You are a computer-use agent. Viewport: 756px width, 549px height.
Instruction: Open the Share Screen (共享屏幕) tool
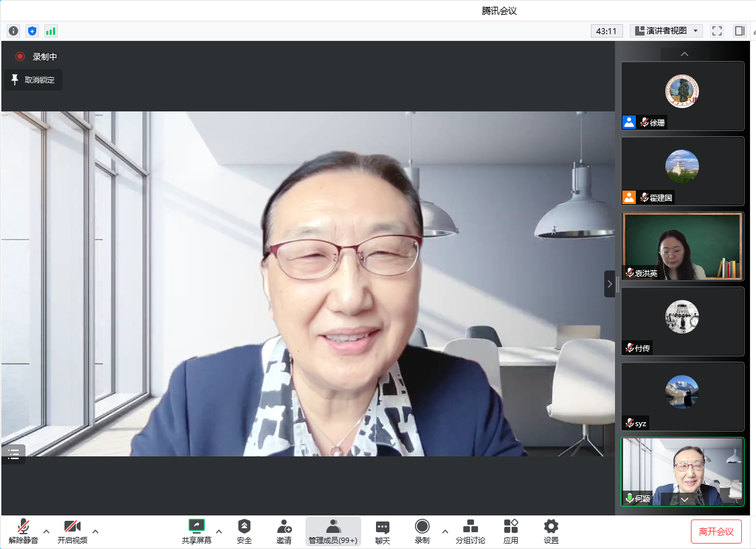pyautogui.click(x=196, y=531)
